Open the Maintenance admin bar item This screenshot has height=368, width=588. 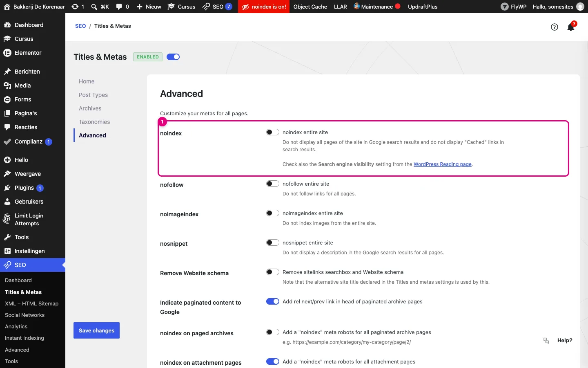[x=376, y=7]
